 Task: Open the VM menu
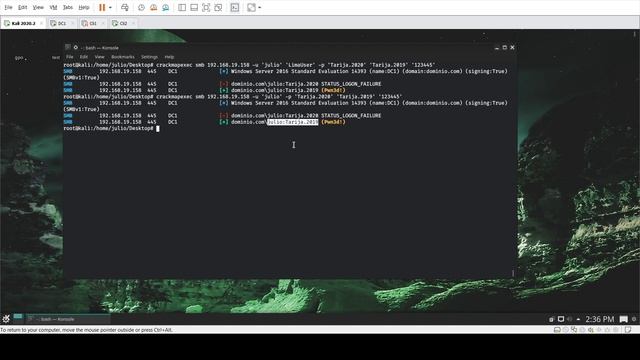coord(53,7)
